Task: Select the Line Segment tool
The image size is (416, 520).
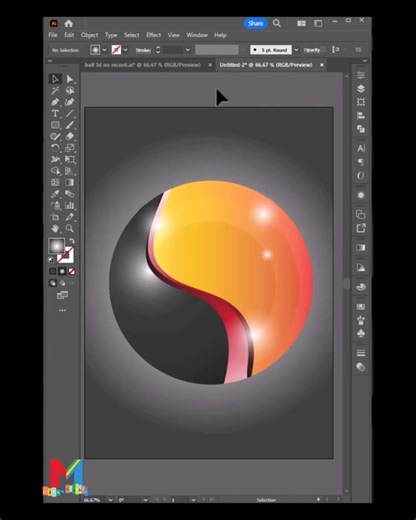Action: coord(69,113)
